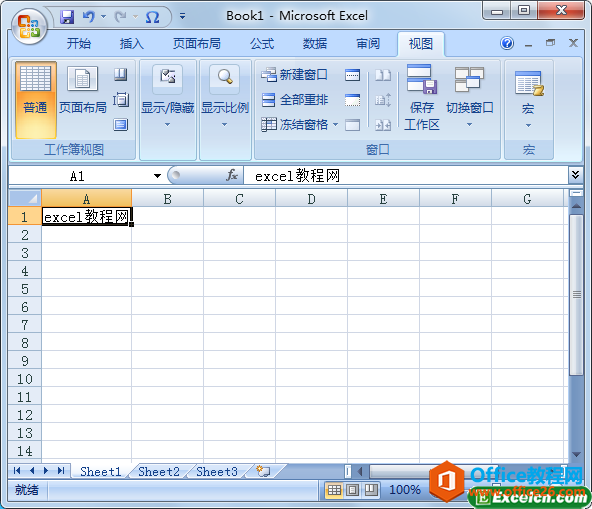Click 保存工作区 save workspace button

coord(422,97)
